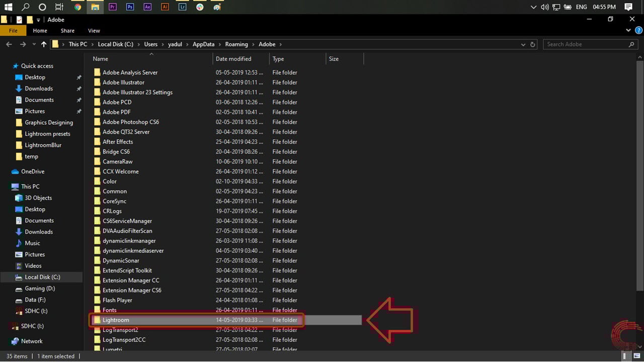Open address bar history dropdown
Viewport: 644px width, 362px height.
pos(523,44)
